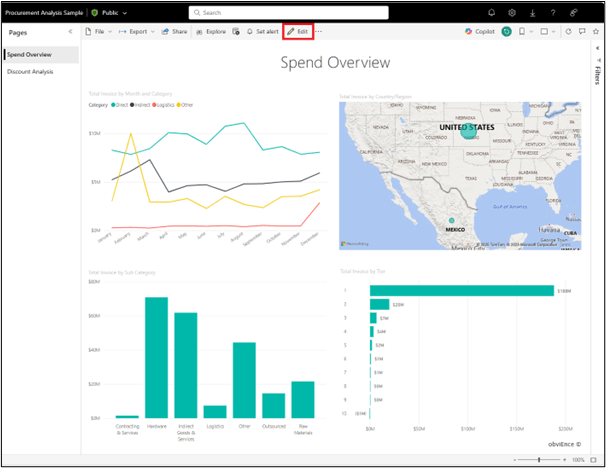
Task: Click the Filters pane funnel icon
Action: pyautogui.click(x=598, y=60)
